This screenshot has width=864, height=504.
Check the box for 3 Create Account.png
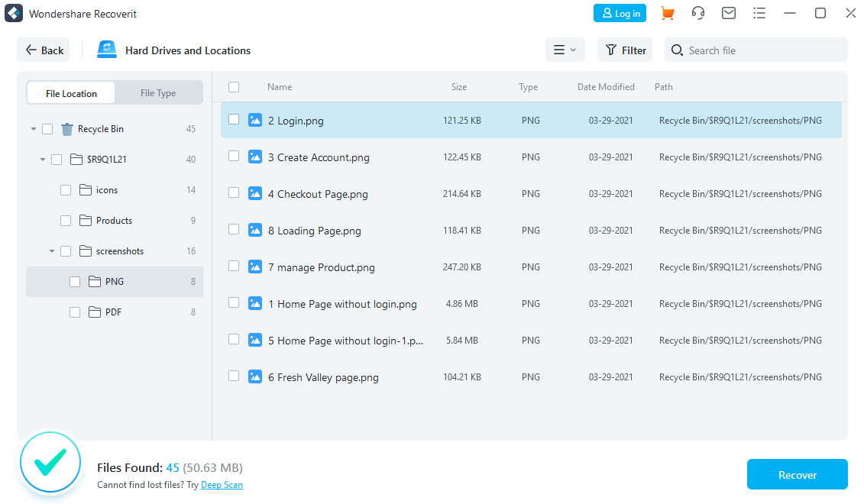(234, 157)
